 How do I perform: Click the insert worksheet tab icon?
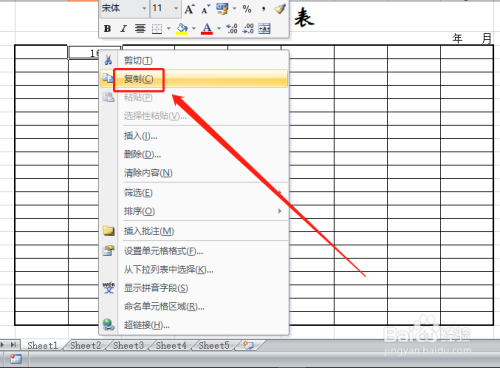click(x=248, y=345)
